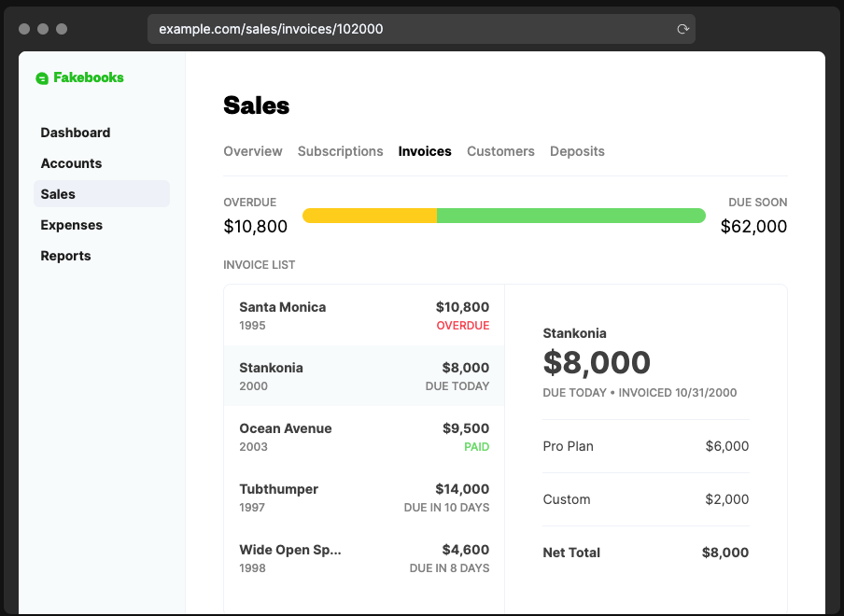Image resolution: width=844 pixels, height=616 pixels.
Task: Navigate to Reports
Action: pyautogui.click(x=65, y=256)
